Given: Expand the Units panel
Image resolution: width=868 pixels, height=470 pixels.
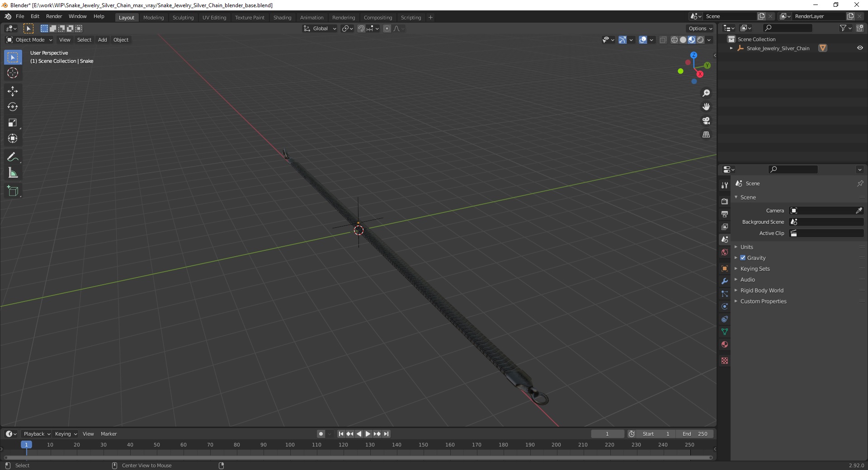Looking at the screenshot, I should click(x=746, y=247).
